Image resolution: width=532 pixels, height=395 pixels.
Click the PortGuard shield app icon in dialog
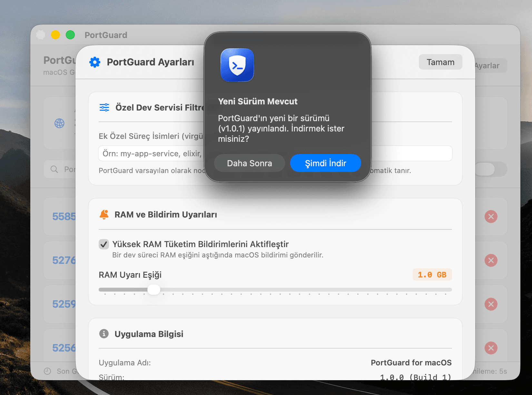[237, 65]
